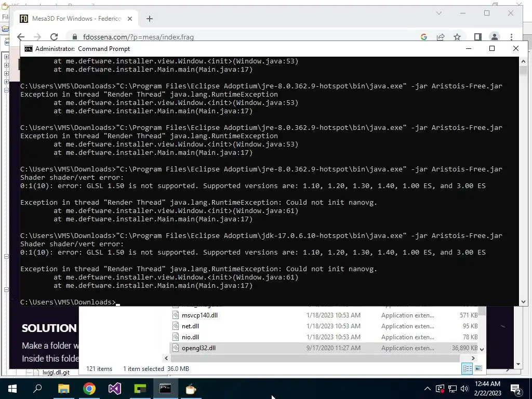Click the share page icon in Chrome
This screenshot has height=399, width=532.
pos(441,37)
